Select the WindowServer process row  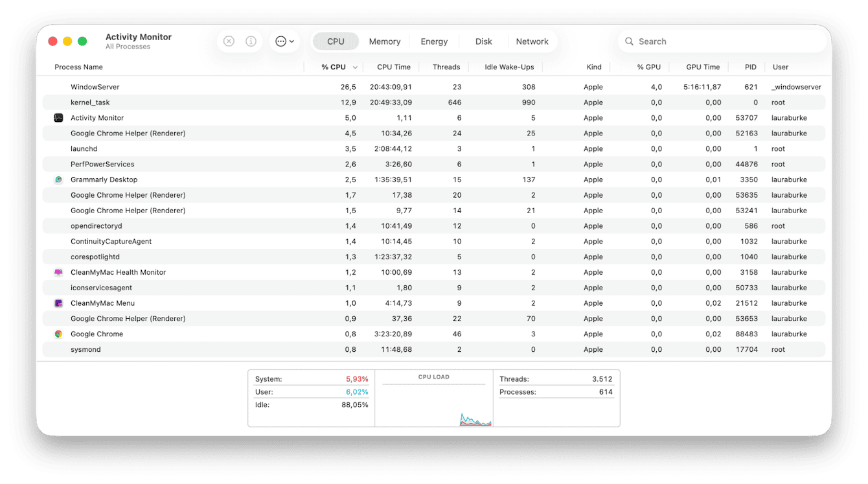259,87
